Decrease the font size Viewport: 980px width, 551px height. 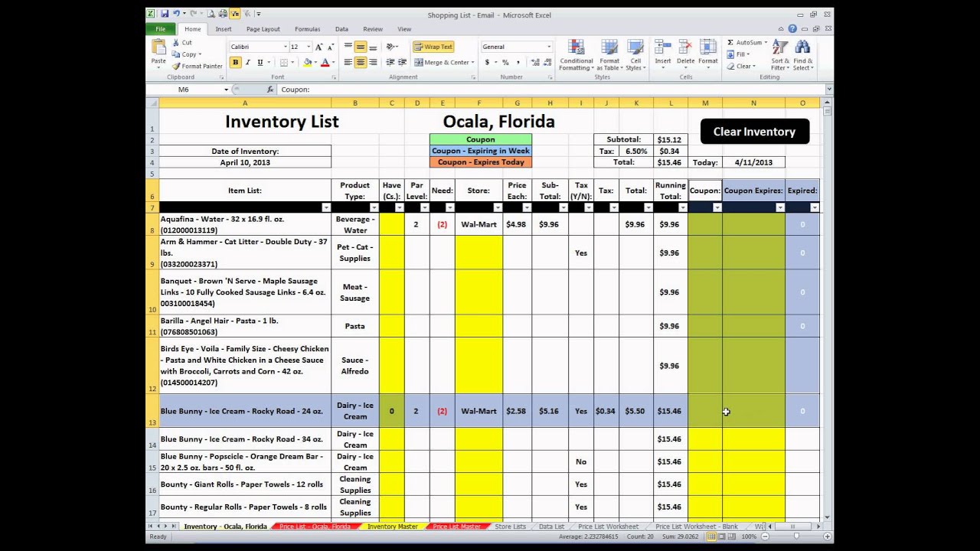(x=330, y=47)
